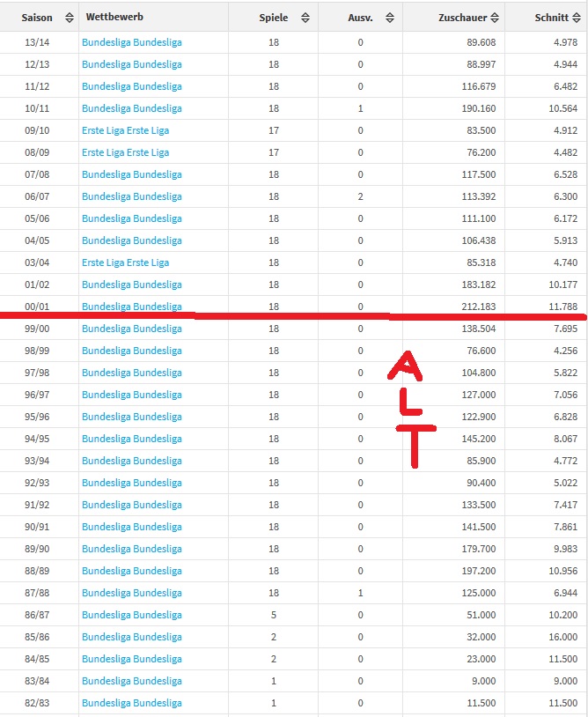
Task: Select Zuschauer value 76.200
Action: click(481, 152)
